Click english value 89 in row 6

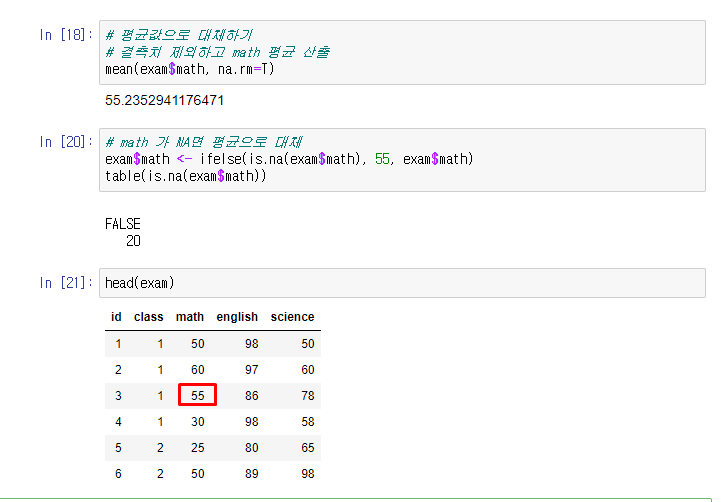click(x=252, y=473)
